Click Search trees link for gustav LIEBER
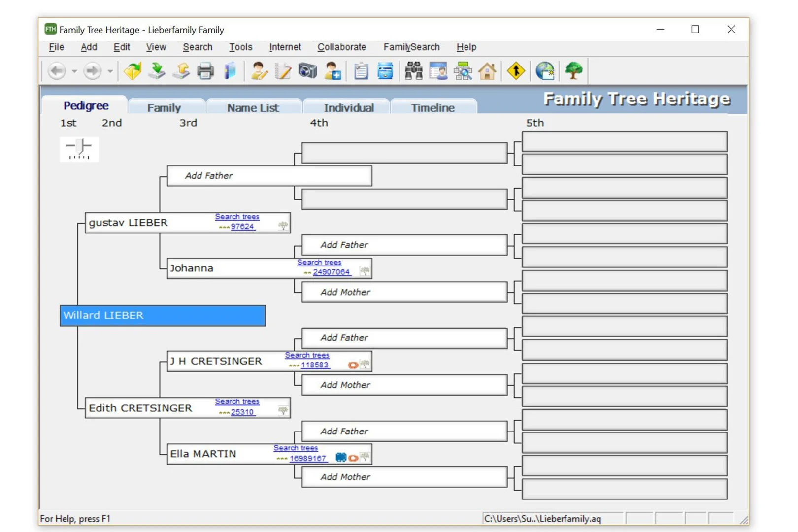 237,217
